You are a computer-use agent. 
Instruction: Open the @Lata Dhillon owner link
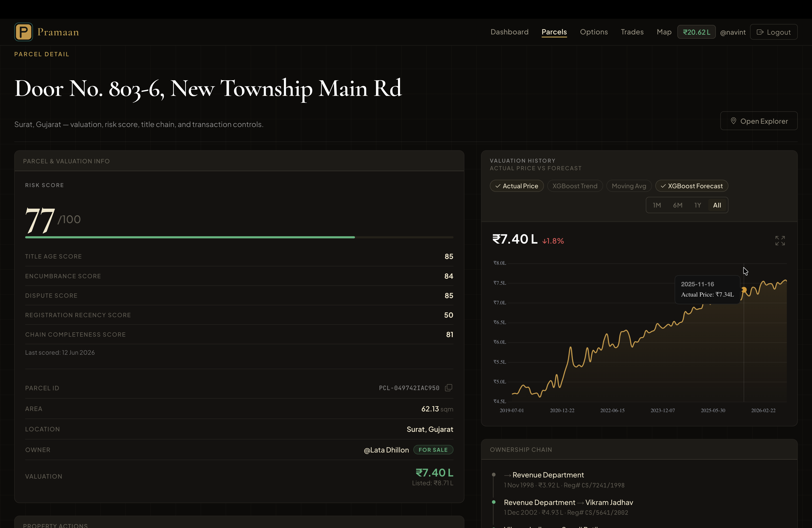click(x=386, y=450)
